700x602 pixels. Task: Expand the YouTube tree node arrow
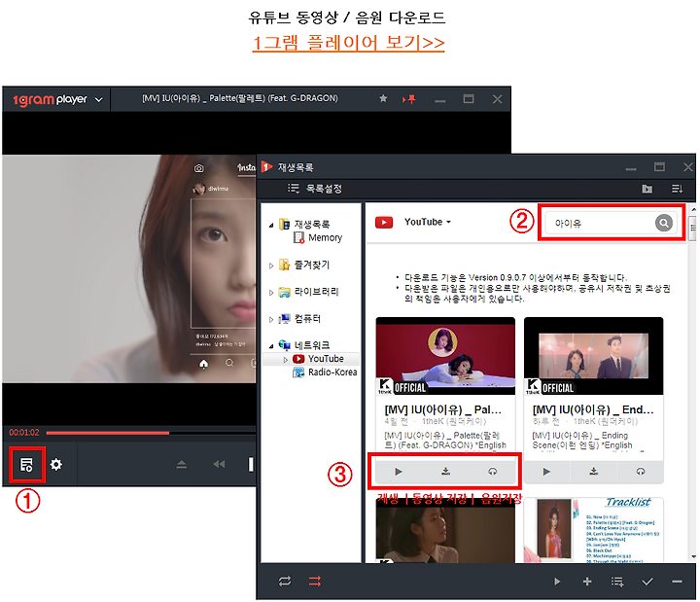285,360
